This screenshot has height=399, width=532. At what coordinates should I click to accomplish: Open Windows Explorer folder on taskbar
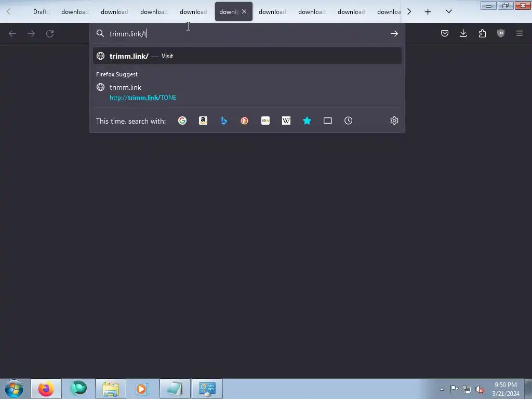pyautogui.click(x=111, y=389)
